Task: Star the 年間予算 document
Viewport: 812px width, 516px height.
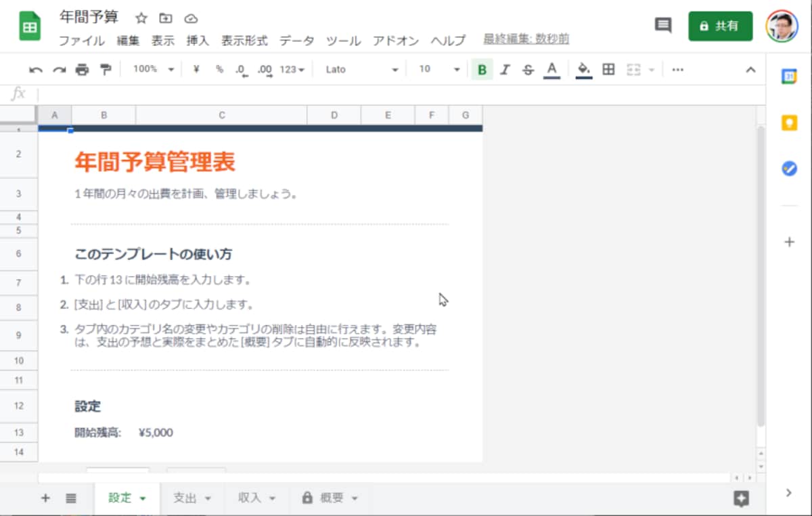Action: click(x=141, y=18)
